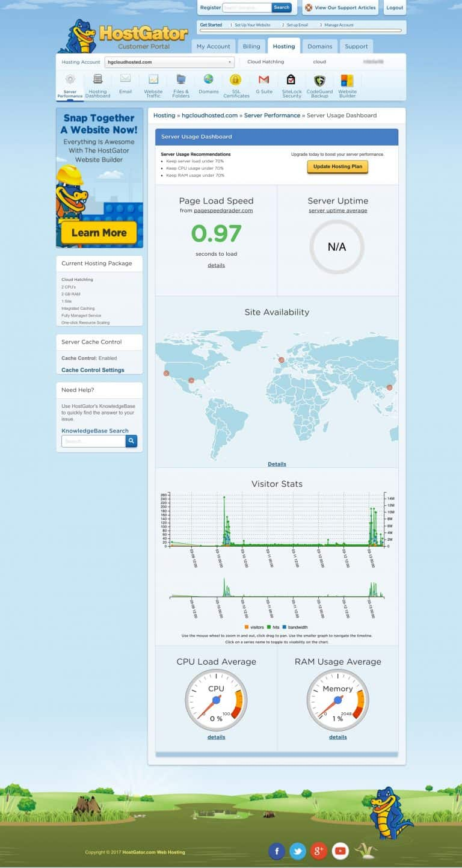This screenshot has width=462, height=868.
Task: Click the KnowledgeBase search input field
Action: (93, 441)
